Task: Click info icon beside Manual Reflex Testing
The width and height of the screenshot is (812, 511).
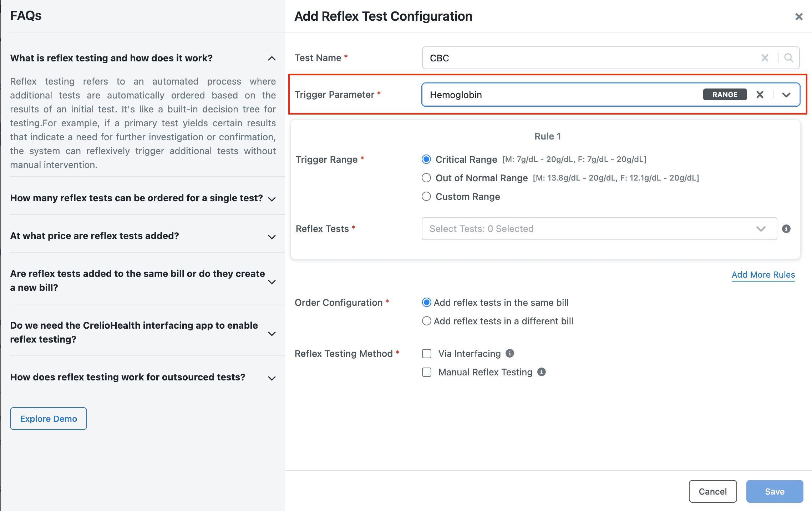Action: pos(542,372)
